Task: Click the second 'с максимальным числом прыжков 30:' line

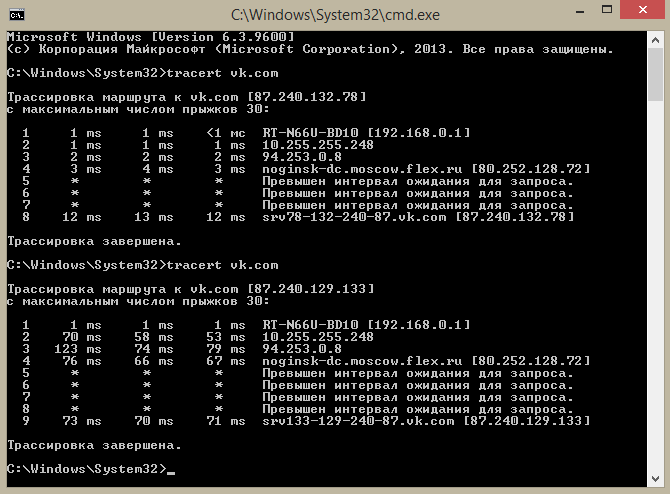Action: point(138,301)
